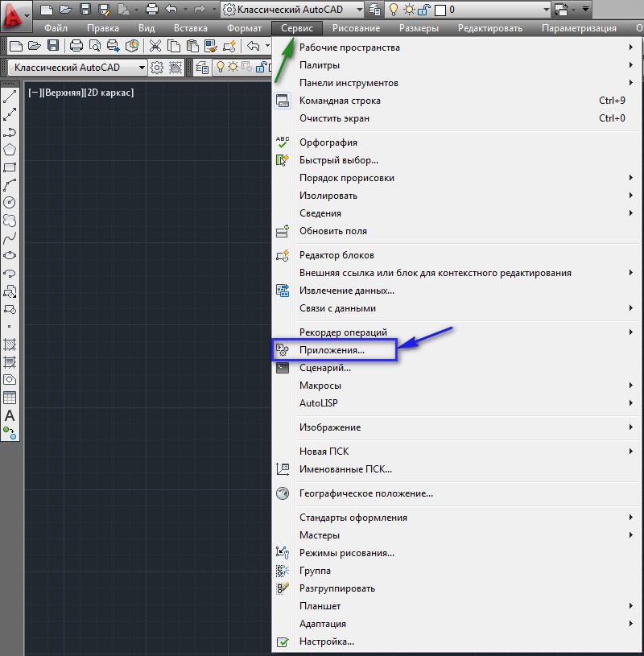Click the Cut scissors icon
The image size is (644, 656).
155,46
